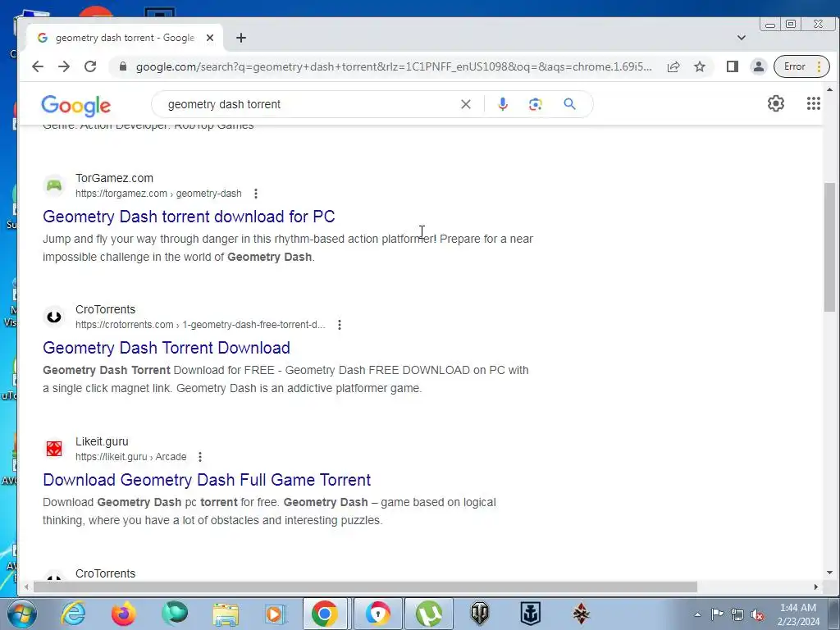Submit search with magnifier icon
This screenshot has height=630, width=840.
[569, 104]
